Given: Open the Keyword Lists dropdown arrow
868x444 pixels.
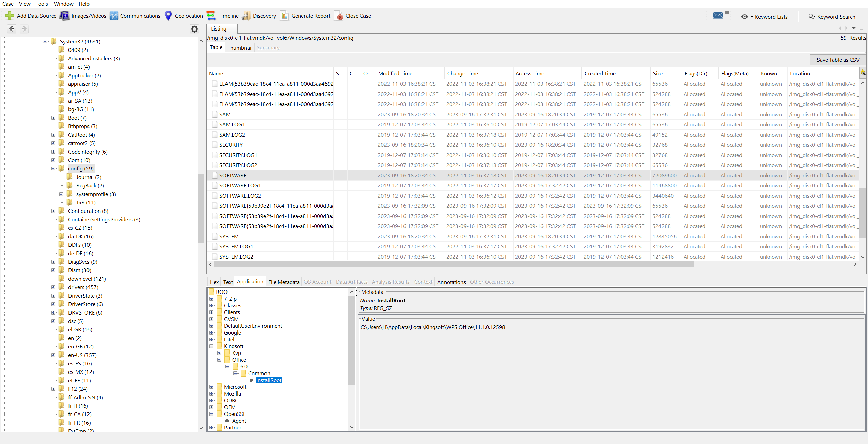Looking at the screenshot, I should (x=752, y=17).
